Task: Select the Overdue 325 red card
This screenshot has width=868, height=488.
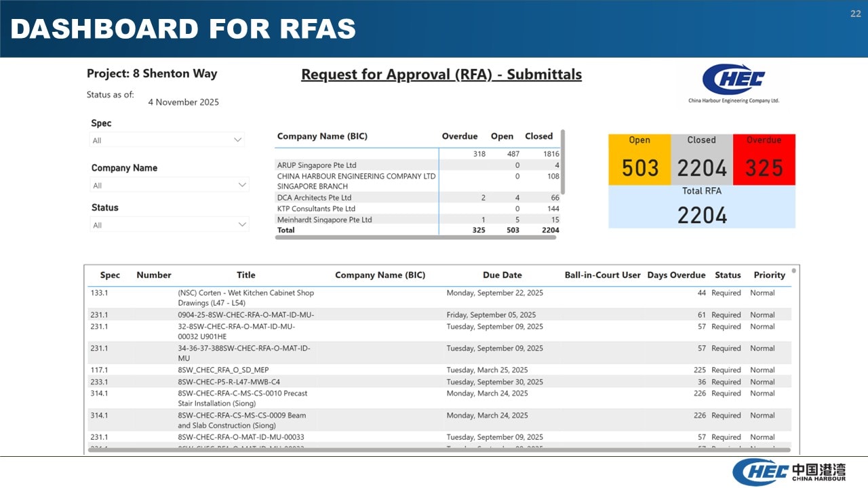Action: [764, 160]
